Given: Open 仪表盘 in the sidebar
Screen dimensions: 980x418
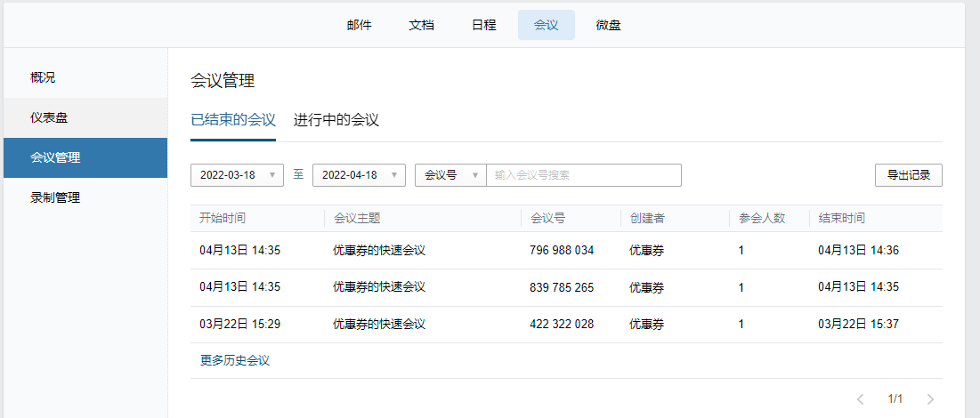Looking at the screenshot, I should click(x=85, y=118).
